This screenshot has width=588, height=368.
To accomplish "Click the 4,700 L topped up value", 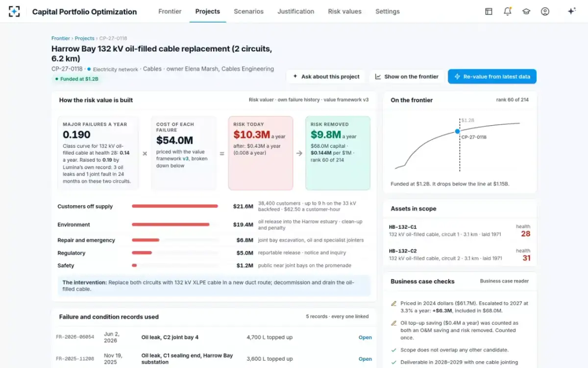I will click(x=269, y=338).
